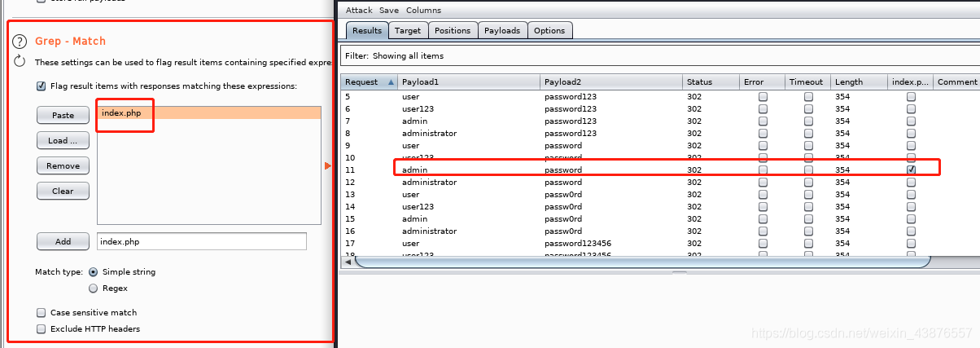Click the Add button
The height and width of the screenshot is (348, 980).
coord(63,241)
